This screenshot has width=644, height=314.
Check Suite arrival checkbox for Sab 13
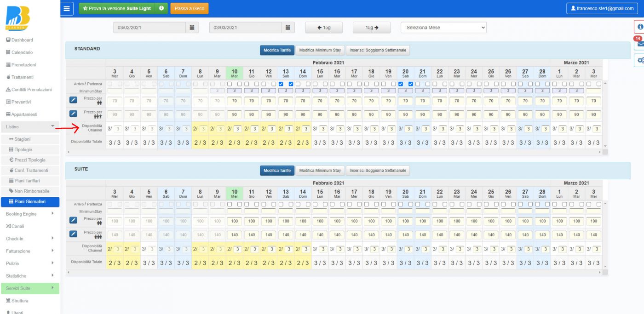click(282, 204)
